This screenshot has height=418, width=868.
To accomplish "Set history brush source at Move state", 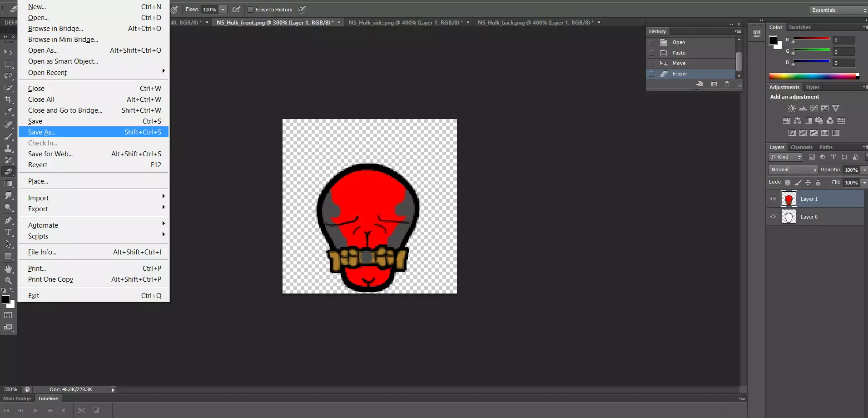I will (x=651, y=63).
